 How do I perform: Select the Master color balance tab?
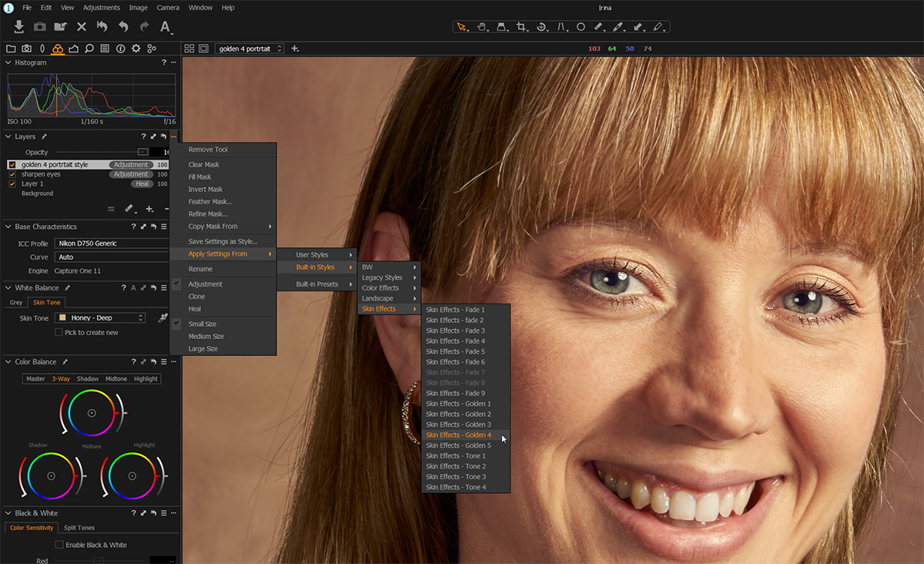[35, 379]
